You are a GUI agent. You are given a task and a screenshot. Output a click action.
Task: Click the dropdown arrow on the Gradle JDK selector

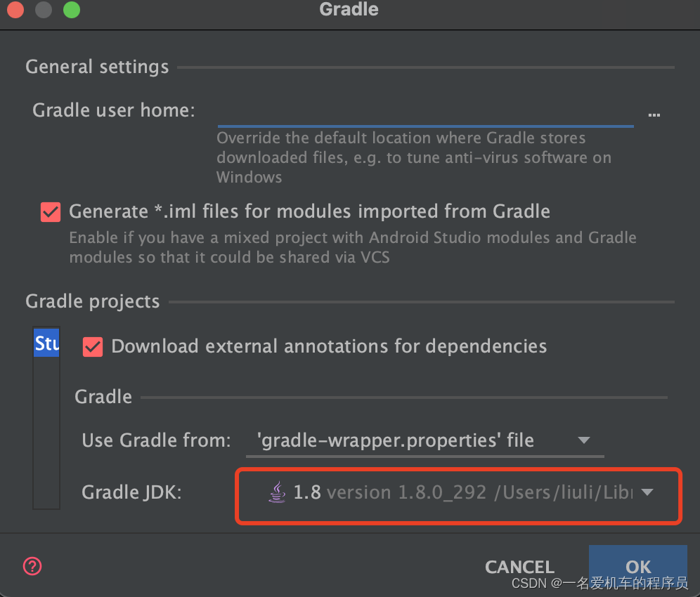pos(647,492)
